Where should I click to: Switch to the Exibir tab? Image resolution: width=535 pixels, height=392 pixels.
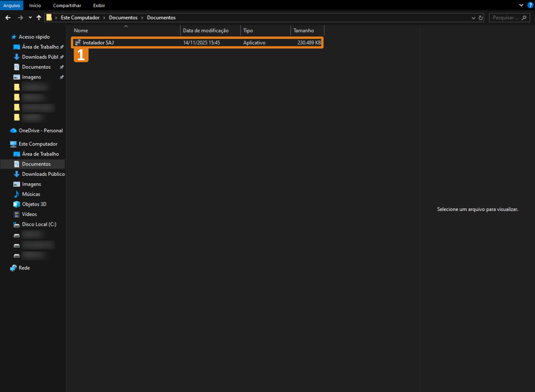coord(99,5)
